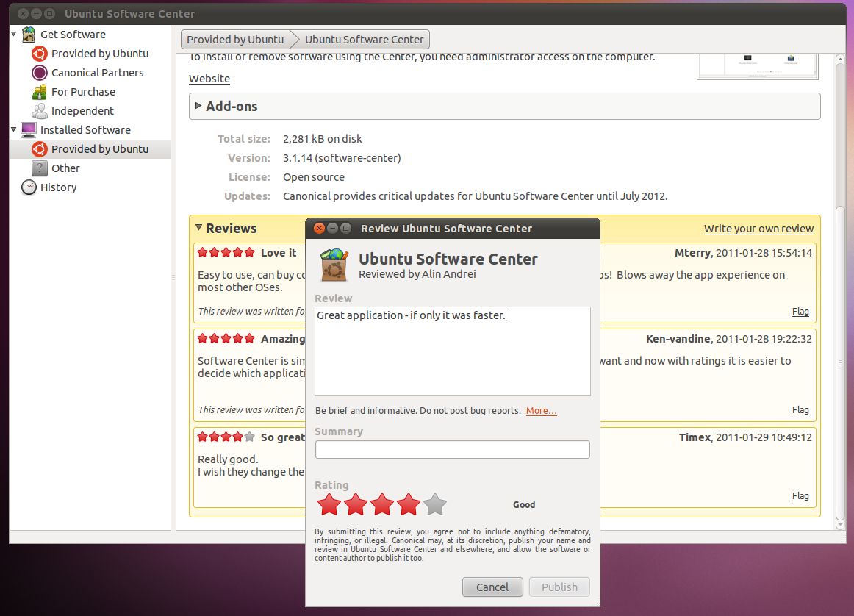Open the For Purchase category

pos(83,91)
